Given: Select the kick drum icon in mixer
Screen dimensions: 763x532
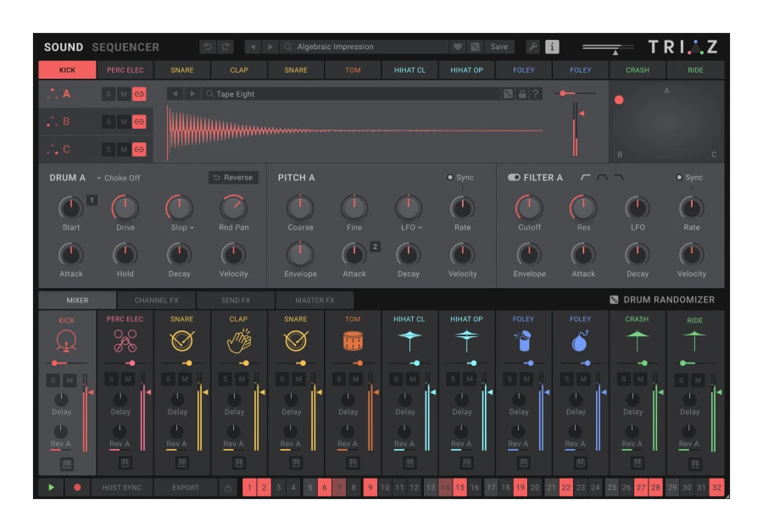Looking at the screenshot, I should 66,341.
